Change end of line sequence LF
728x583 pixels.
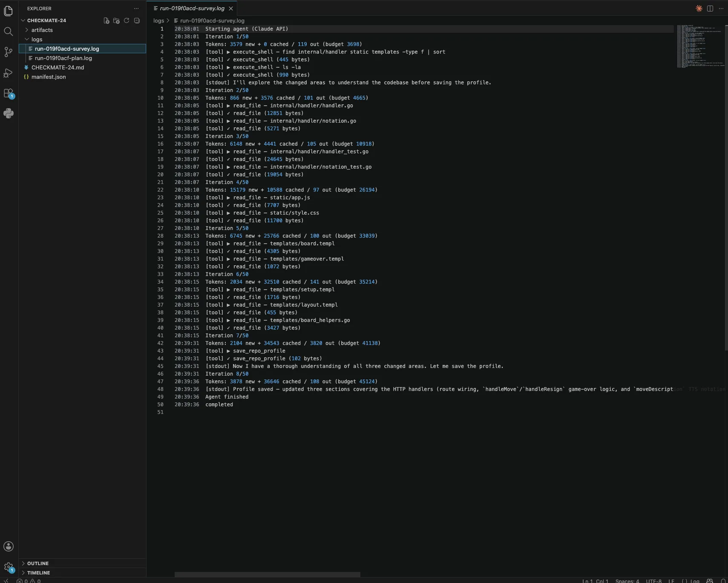click(x=671, y=581)
